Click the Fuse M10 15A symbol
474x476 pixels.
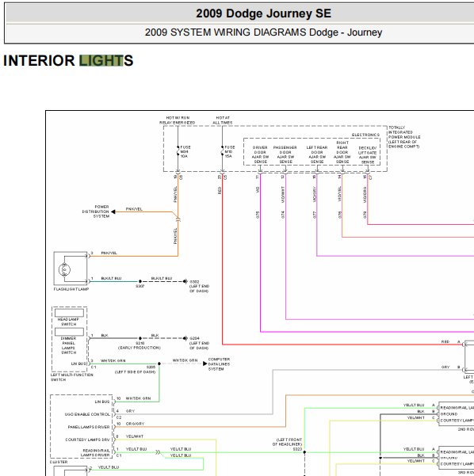tap(223, 151)
